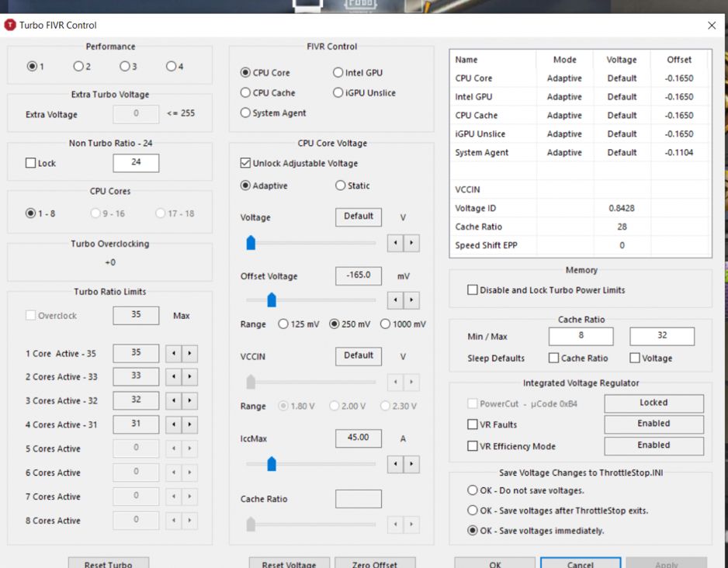The image size is (728, 568).
Task: Click the OK button
Action: [x=495, y=563]
